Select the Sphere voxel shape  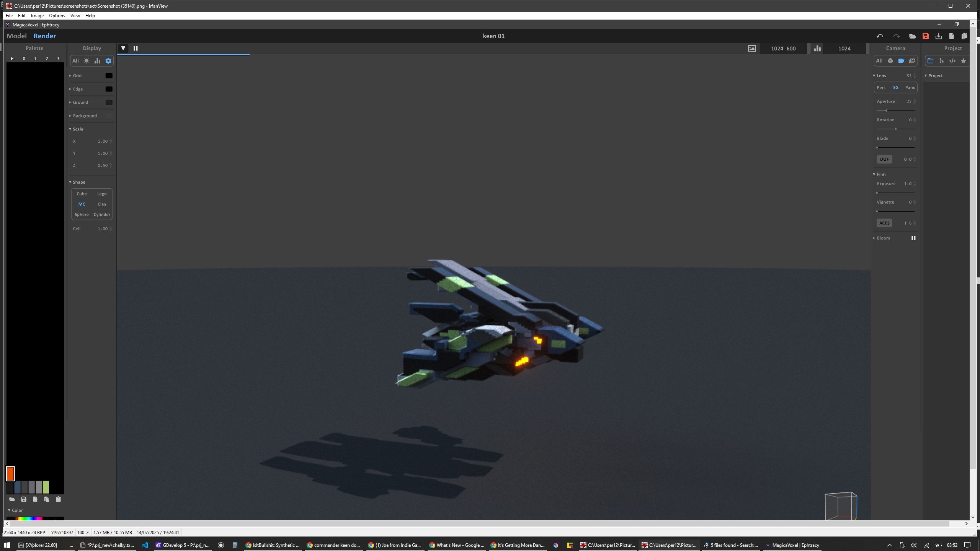click(82, 215)
